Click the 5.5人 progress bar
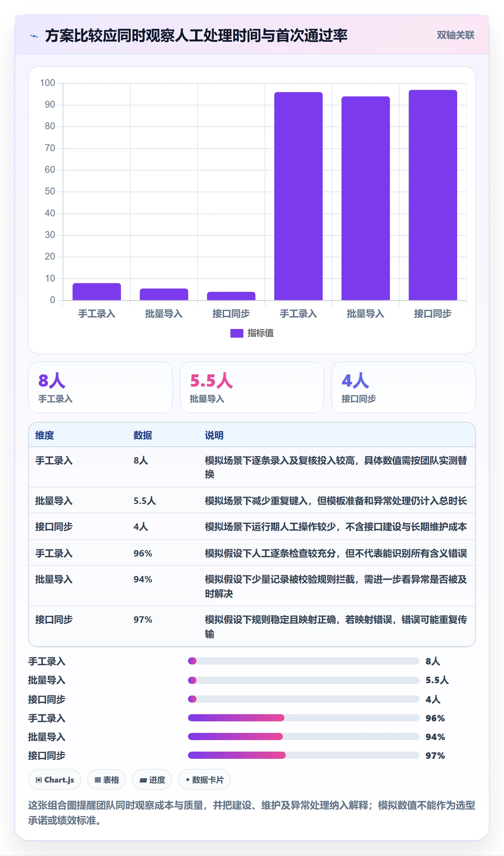504x856 pixels. coord(304,680)
